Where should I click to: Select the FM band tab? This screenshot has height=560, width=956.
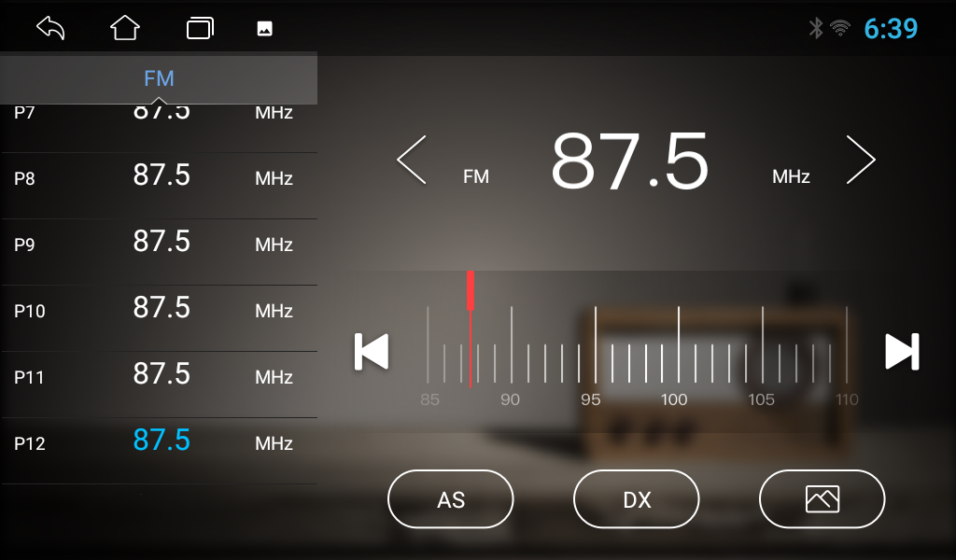pos(159,78)
